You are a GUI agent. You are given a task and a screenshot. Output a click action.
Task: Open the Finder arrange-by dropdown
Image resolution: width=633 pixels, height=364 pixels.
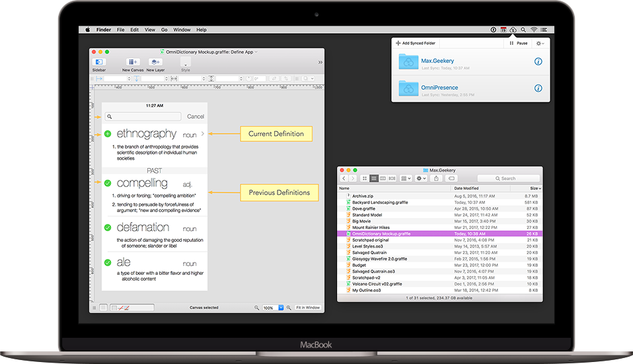tap(406, 178)
